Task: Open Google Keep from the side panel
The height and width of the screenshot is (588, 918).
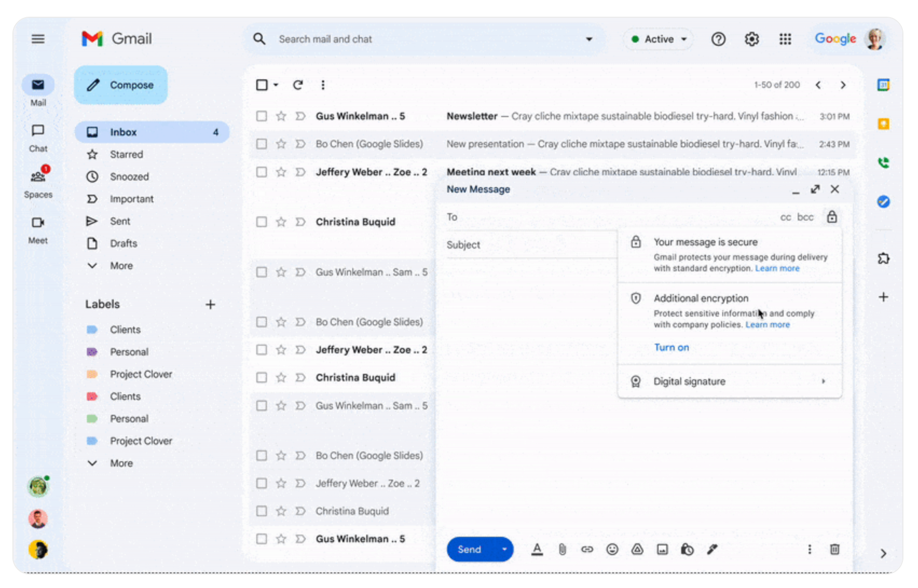Action: 883,124
